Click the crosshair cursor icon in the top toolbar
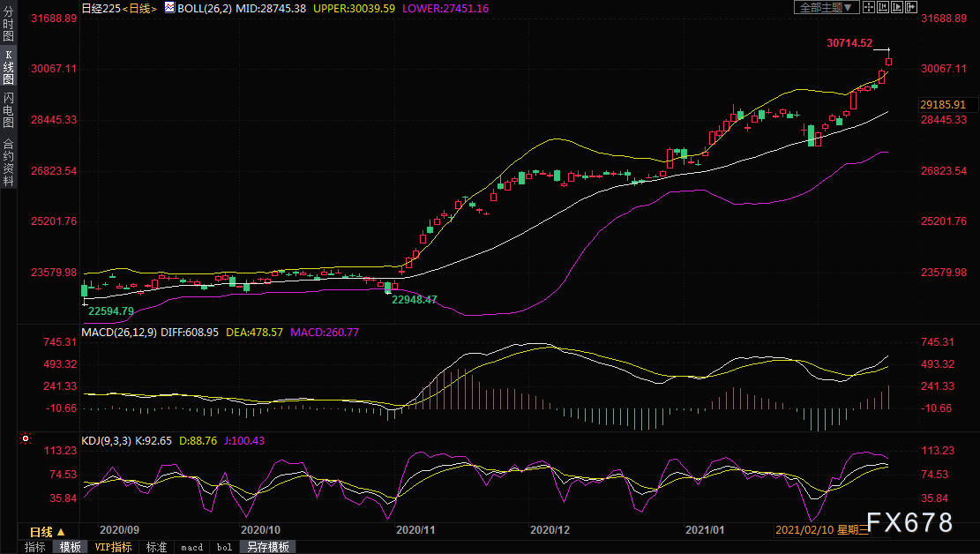The image size is (980, 554). pyautogui.click(x=869, y=7)
